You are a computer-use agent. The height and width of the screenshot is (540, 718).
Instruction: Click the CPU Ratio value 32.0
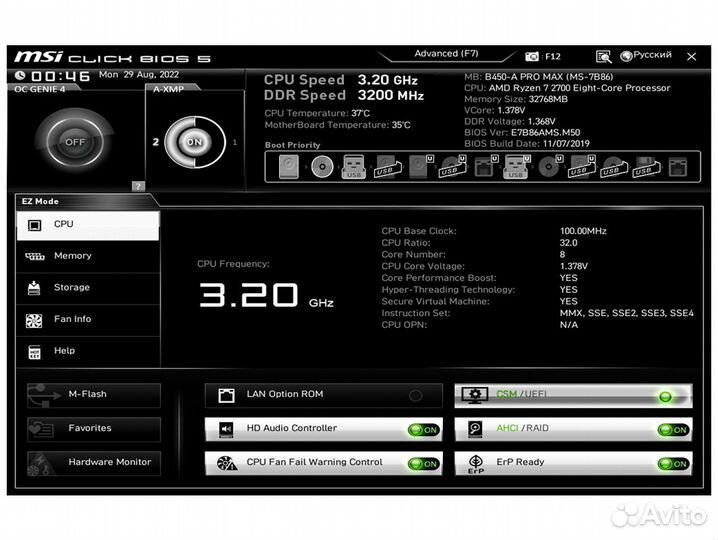(568, 243)
